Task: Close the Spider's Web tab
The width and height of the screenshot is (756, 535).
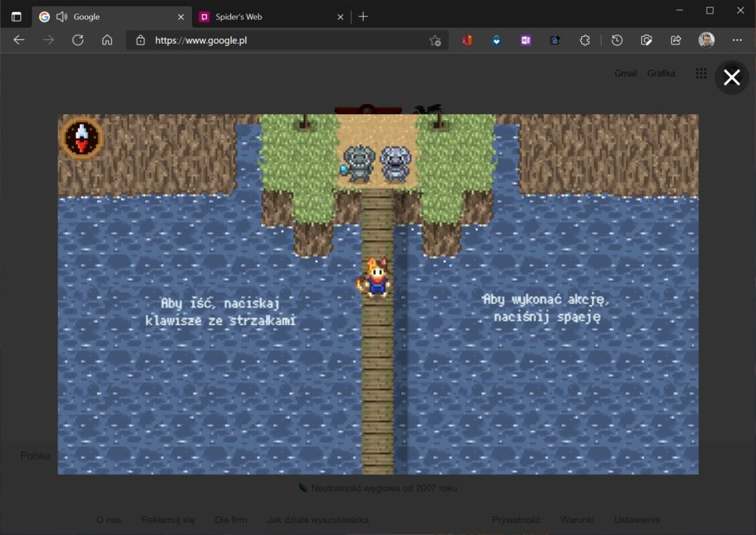Action: [x=340, y=17]
